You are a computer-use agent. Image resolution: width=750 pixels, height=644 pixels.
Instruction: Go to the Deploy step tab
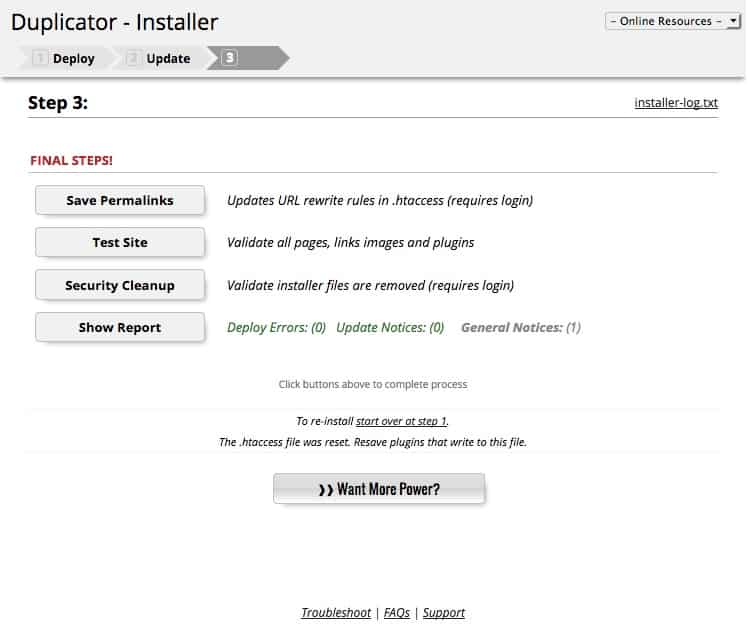(65, 58)
